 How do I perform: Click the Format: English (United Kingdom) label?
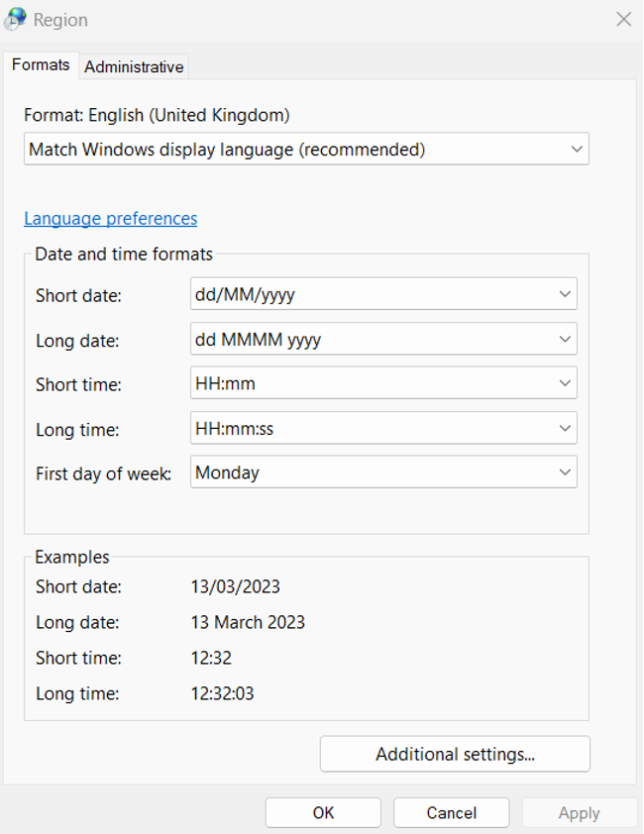tap(157, 115)
